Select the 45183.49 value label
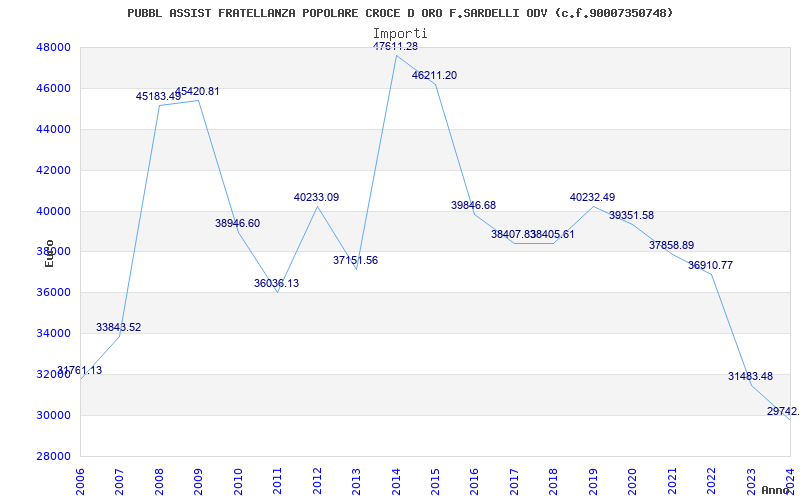The image size is (800, 500). pos(158,96)
